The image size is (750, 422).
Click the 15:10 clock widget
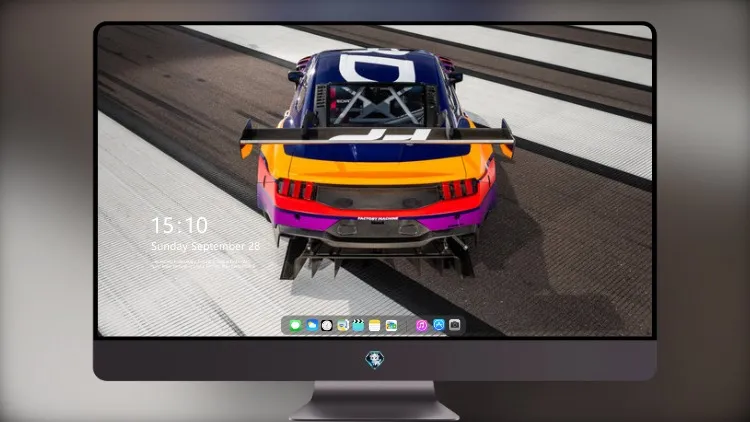tap(179, 225)
